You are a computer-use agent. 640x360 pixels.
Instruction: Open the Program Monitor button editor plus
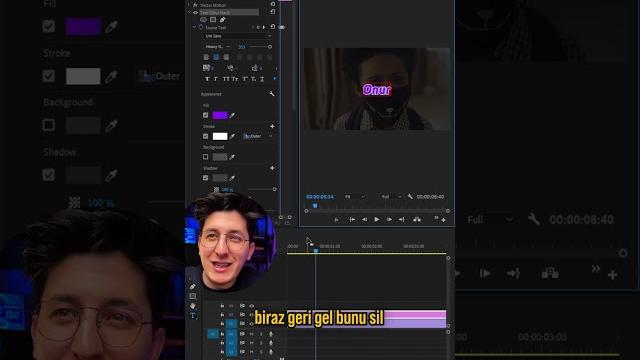[x=443, y=220]
